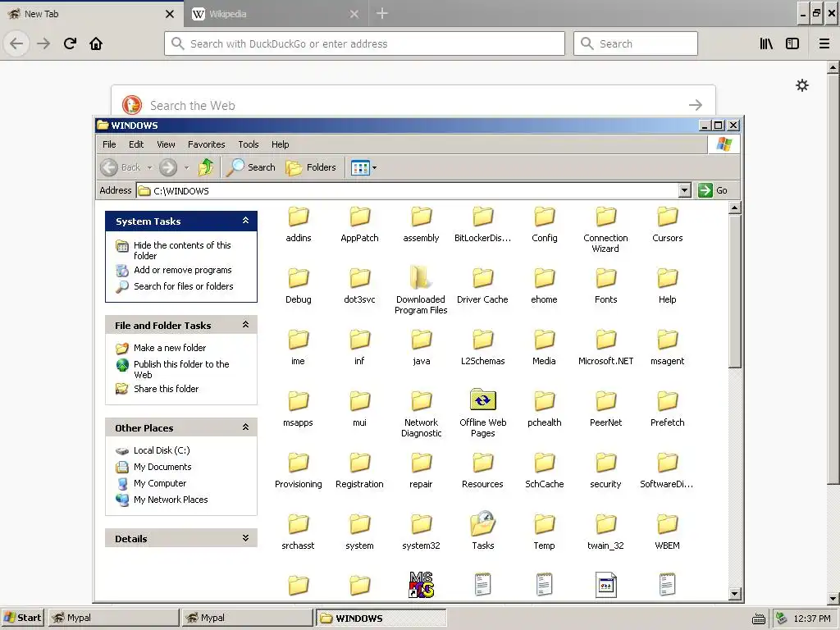Viewport: 840px width, 630px height.
Task: Click Add or remove programs link
Action: (x=183, y=270)
